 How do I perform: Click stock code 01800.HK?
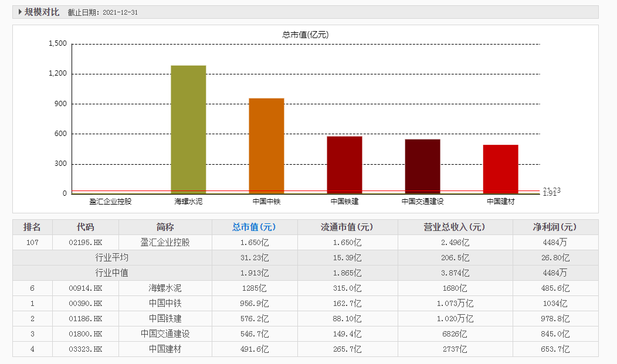coord(86,334)
